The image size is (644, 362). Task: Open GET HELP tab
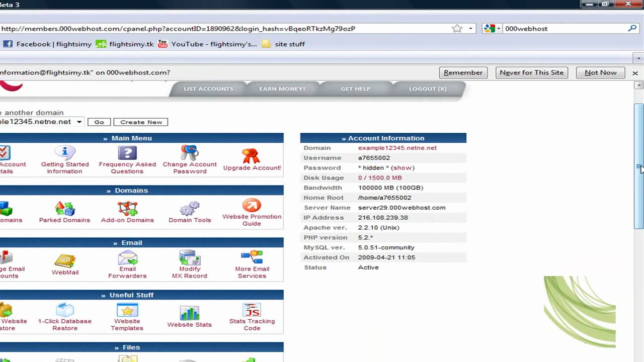pos(355,88)
